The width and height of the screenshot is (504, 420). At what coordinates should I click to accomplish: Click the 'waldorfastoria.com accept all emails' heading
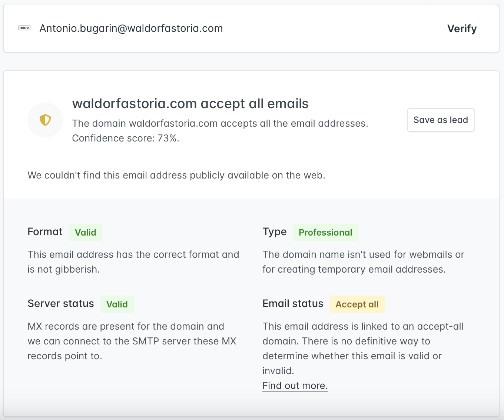(190, 104)
